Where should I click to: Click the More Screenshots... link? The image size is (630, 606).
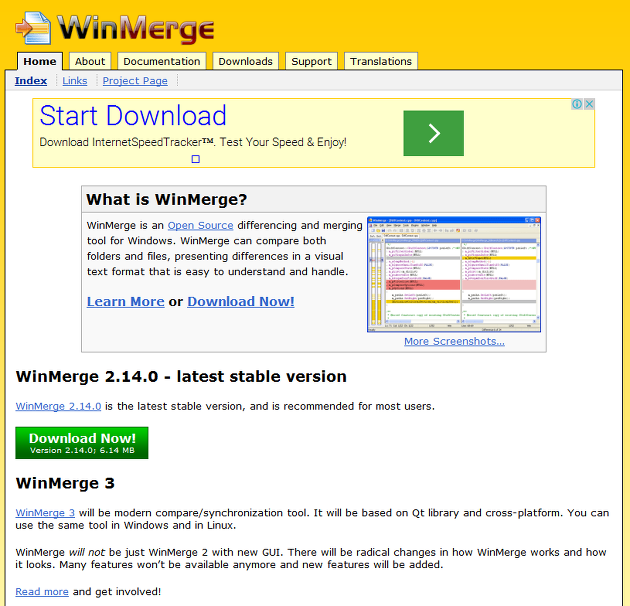coord(454,341)
